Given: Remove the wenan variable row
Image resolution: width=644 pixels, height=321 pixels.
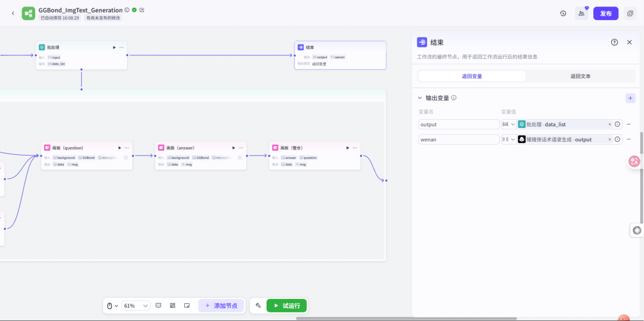Looking at the screenshot, I should tap(629, 139).
